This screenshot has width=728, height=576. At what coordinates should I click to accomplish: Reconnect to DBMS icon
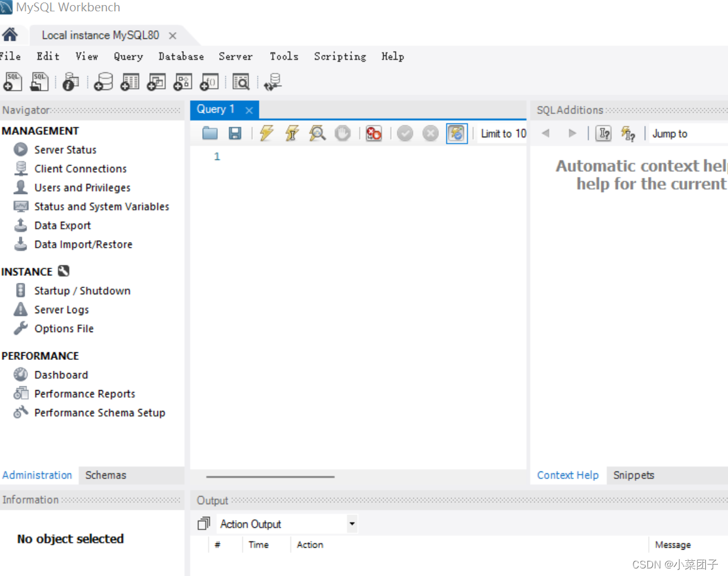(273, 82)
